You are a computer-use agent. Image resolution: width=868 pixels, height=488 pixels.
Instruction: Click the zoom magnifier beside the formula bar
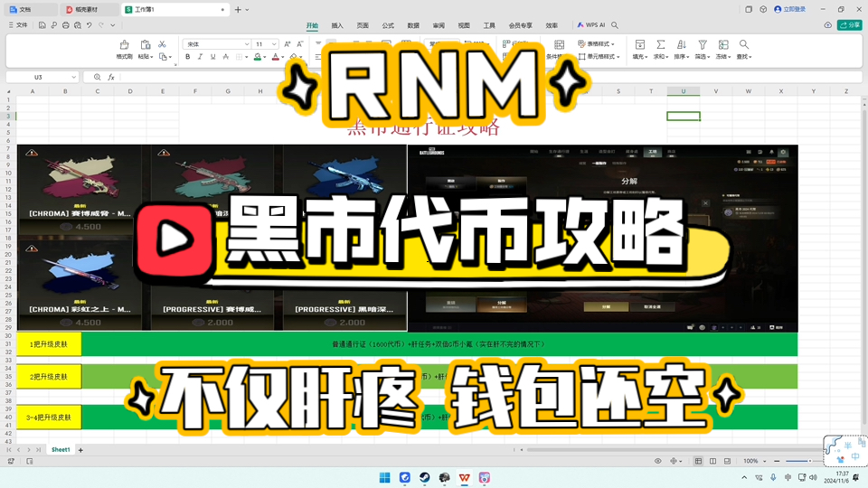tap(97, 77)
